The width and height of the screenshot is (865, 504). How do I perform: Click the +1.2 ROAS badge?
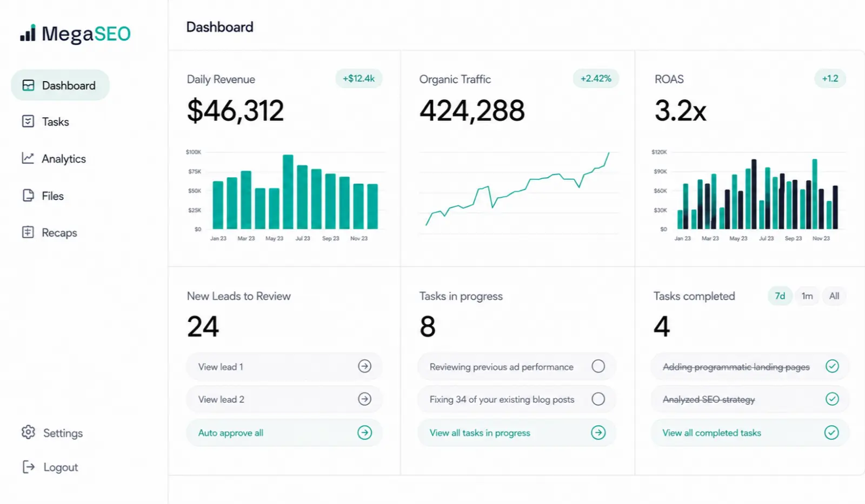coord(830,78)
